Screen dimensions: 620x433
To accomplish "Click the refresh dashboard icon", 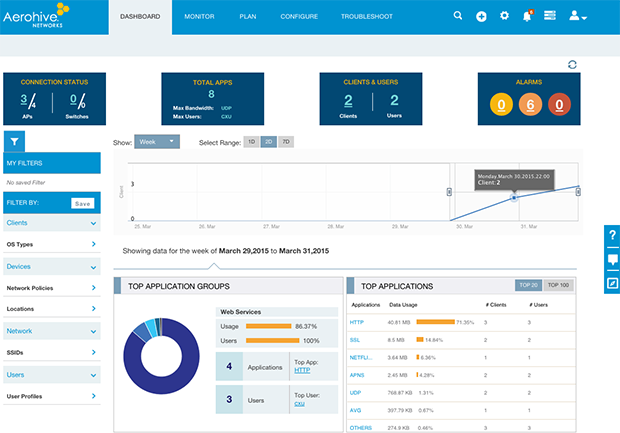I will pyautogui.click(x=572, y=65).
